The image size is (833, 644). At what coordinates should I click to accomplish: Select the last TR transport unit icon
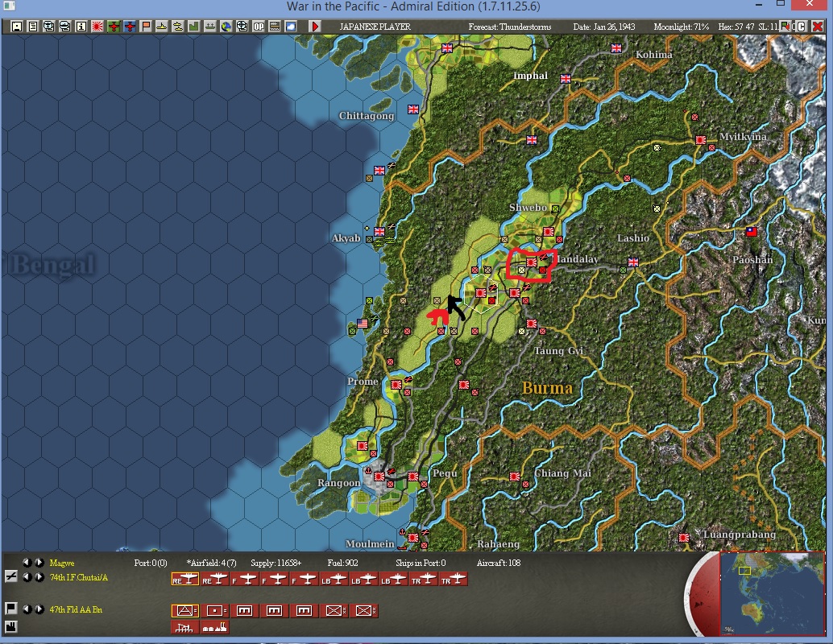pyautogui.click(x=454, y=580)
